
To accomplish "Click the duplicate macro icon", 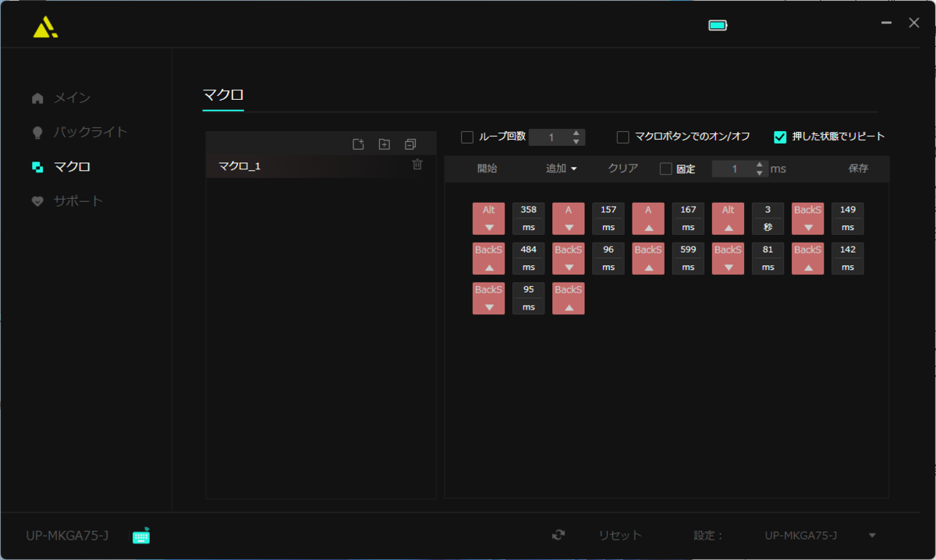I will pos(410,144).
